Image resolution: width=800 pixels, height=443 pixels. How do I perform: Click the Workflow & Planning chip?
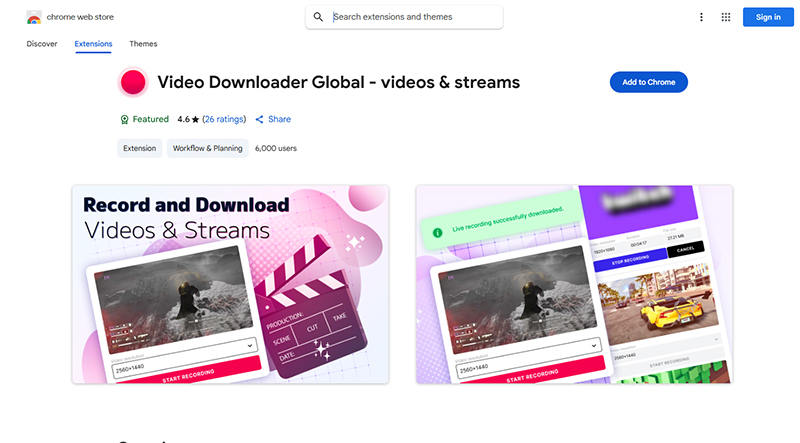pos(207,148)
